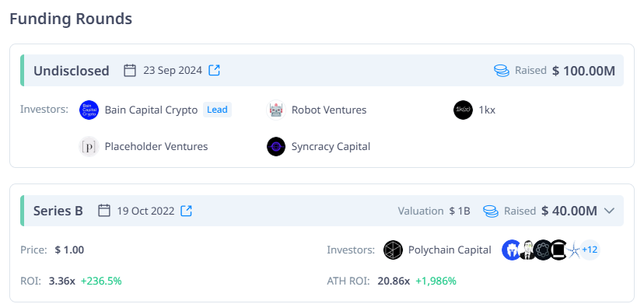The height and width of the screenshot is (304, 644).
Task: Open external link for Series B round
Action: [187, 211]
